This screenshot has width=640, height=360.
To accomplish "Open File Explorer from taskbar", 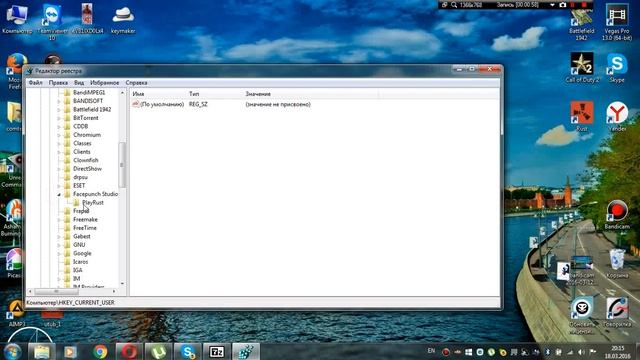I will pyautogui.click(x=42, y=351).
